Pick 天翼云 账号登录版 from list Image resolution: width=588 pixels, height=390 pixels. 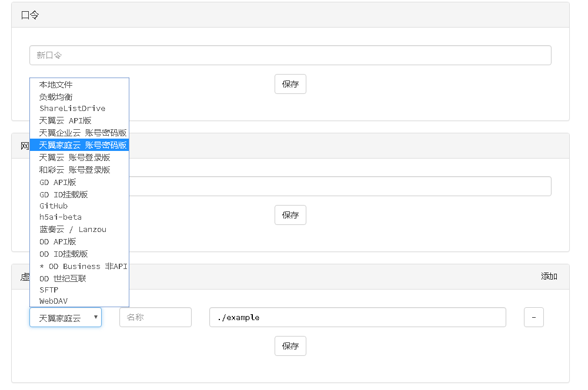coord(79,157)
